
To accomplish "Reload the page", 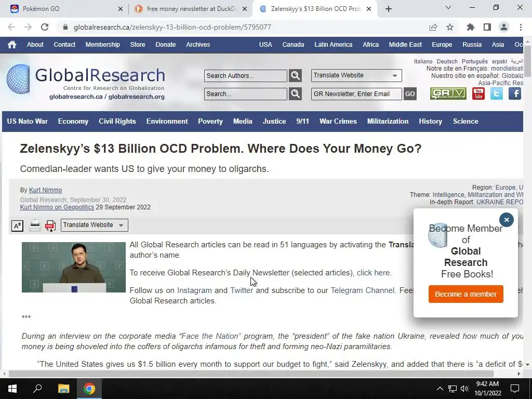I will (45, 27).
